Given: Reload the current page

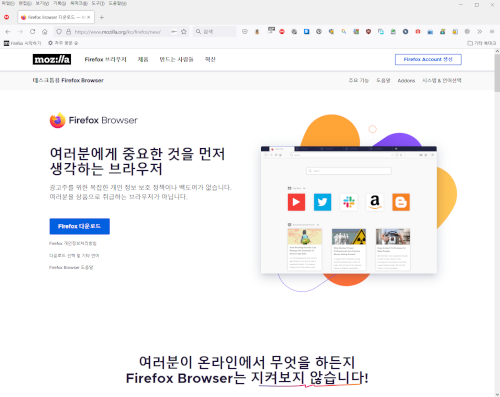Looking at the screenshot, I should (32, 32).
